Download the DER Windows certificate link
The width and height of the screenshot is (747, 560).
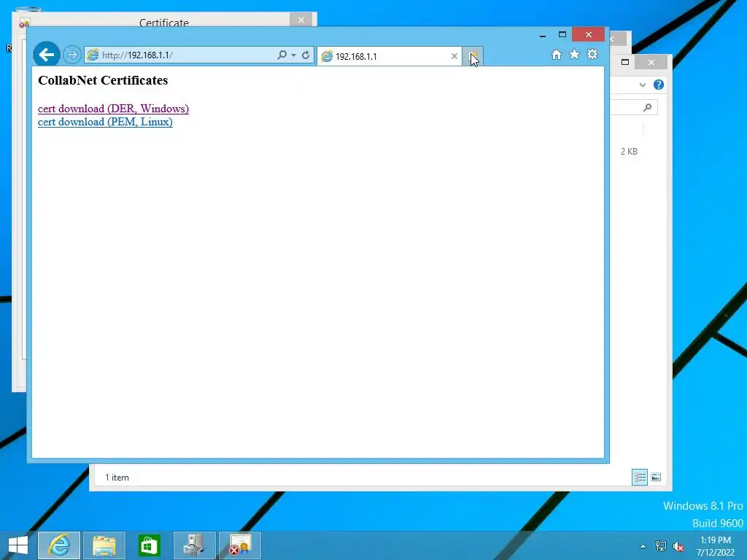[113, 109]
